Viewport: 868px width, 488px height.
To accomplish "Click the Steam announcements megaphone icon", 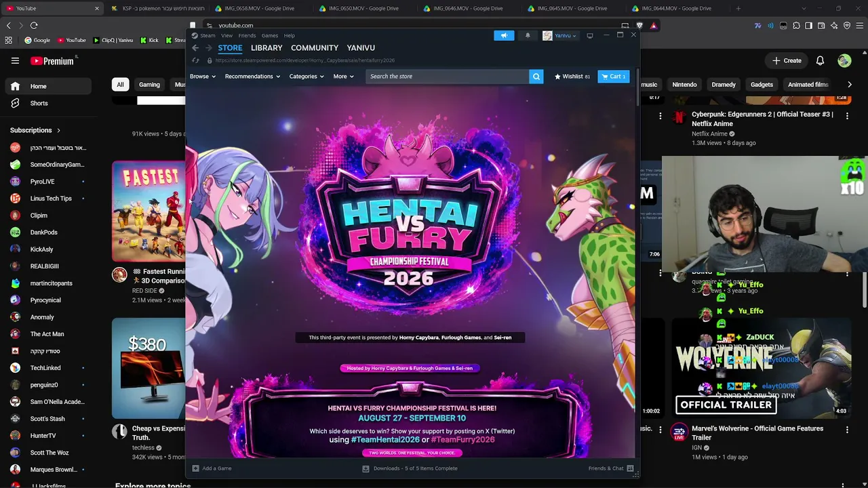I will click(x=504, y=35).
